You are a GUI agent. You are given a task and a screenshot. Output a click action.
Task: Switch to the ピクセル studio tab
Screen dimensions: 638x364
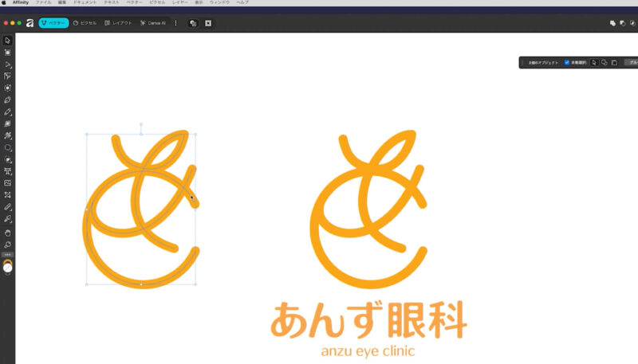click(85, 23)
